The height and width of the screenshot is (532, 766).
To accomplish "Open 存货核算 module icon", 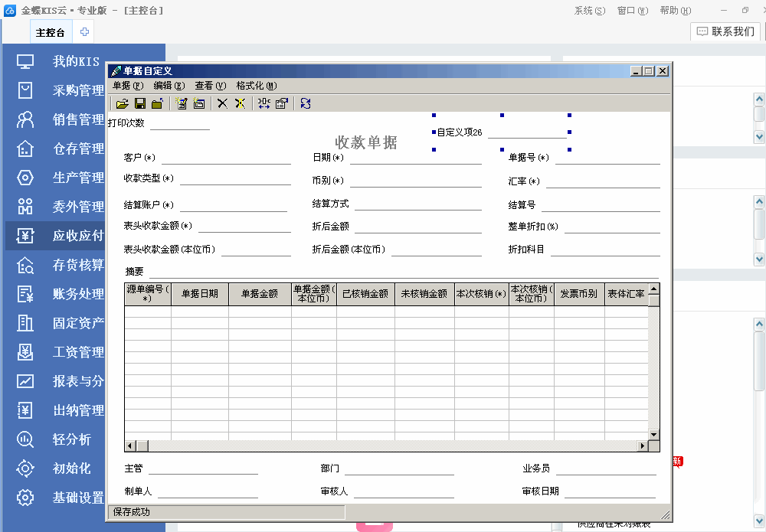I will 25,265.
